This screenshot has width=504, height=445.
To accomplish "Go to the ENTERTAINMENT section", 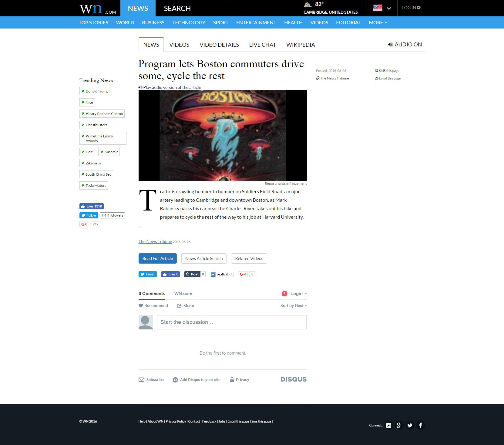I will pyautogui.click(x=256, y=22).
